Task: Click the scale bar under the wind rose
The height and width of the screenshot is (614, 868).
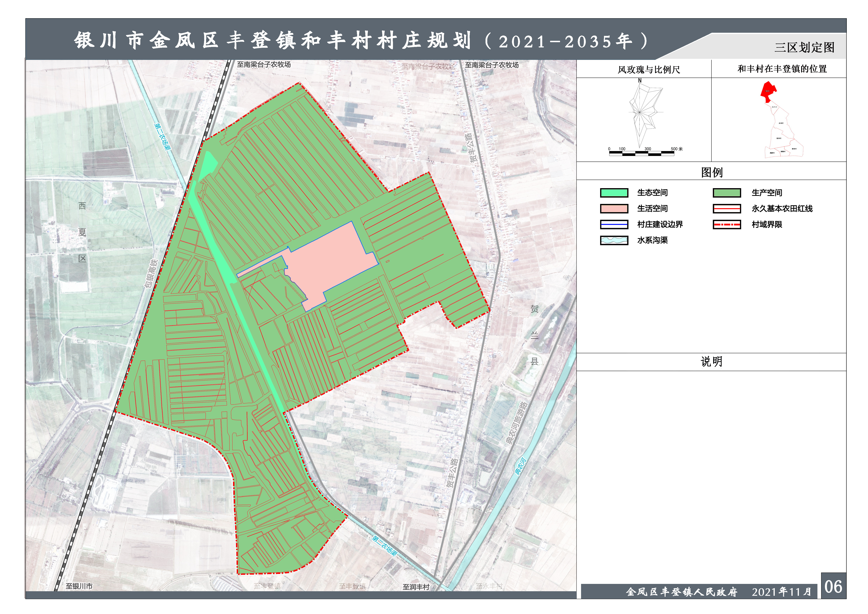Action: (x=642, y=153)
